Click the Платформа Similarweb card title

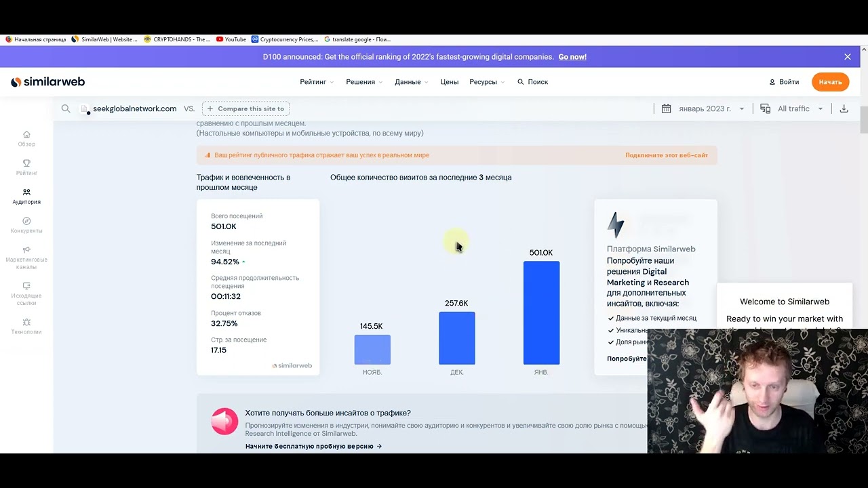[x=650, y=249]
